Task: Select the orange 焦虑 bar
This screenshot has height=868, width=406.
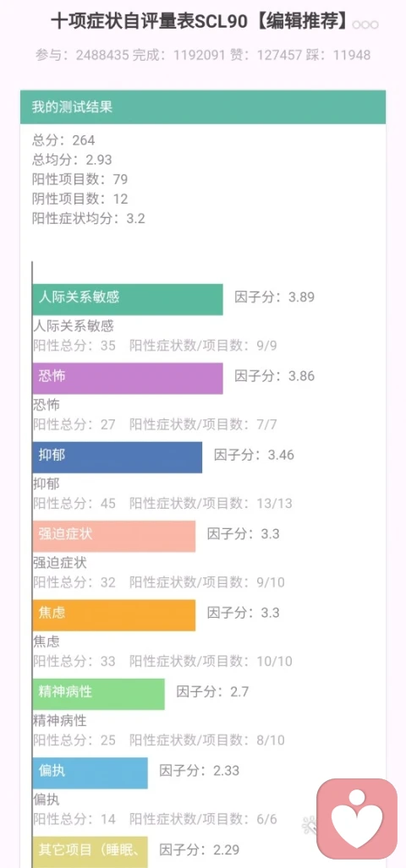Action: pos(113,615)
